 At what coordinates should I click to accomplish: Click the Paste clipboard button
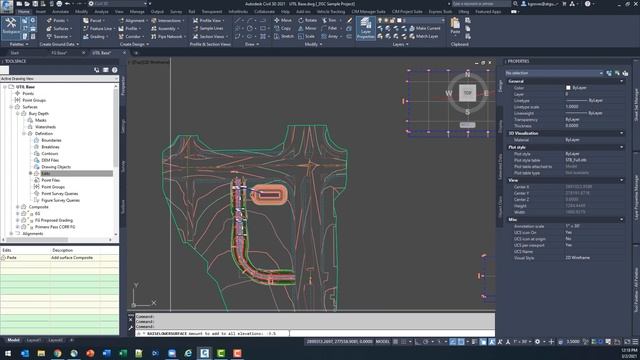(455, 27)
